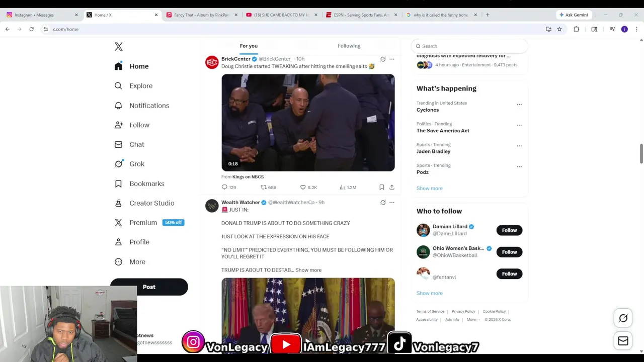644x362 pixels.
Task: Click the page vertical scrollbar thumb
Action: [641, 153]
